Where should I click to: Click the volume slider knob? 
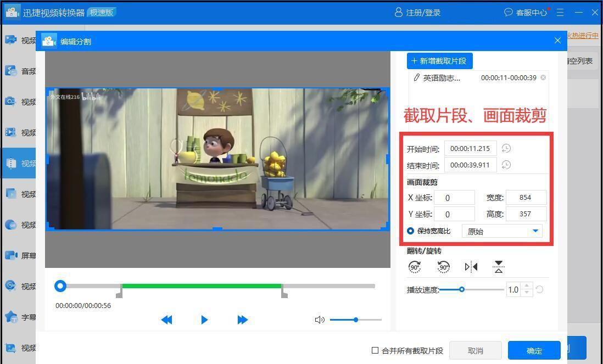click(356, 320)
